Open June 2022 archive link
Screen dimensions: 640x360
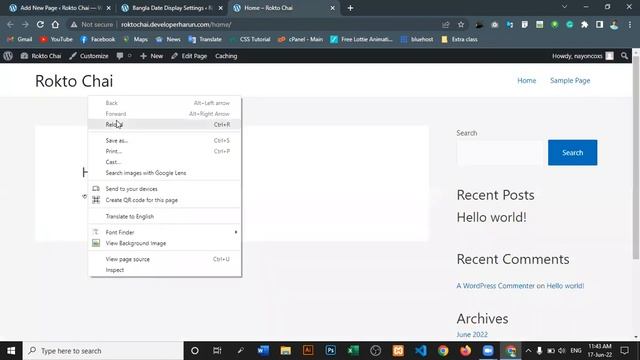472,334
